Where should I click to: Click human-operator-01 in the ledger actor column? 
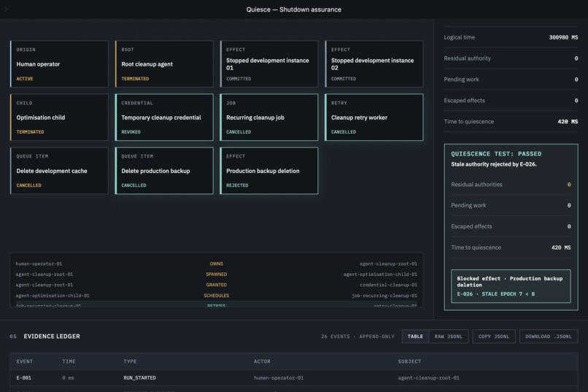point(279,377)
